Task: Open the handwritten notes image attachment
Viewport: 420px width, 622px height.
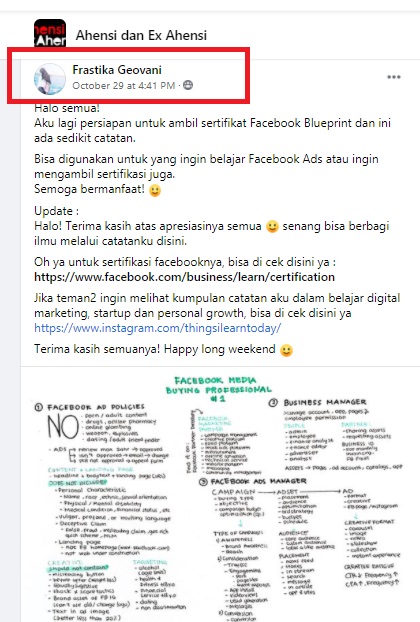Action: tap(220, 494)
